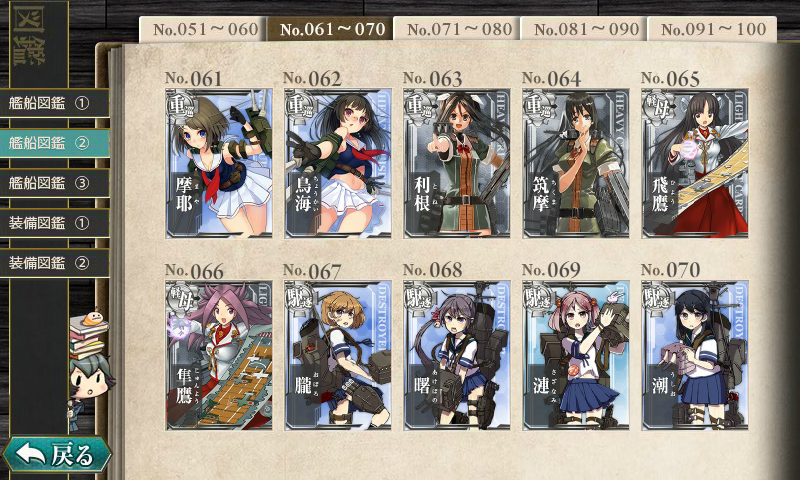Image resolution: width=800 pixels, height=480 pixels.
Task: Open 装備図鑑 ② equipment encyclopedia
Action: click(54, 263)
